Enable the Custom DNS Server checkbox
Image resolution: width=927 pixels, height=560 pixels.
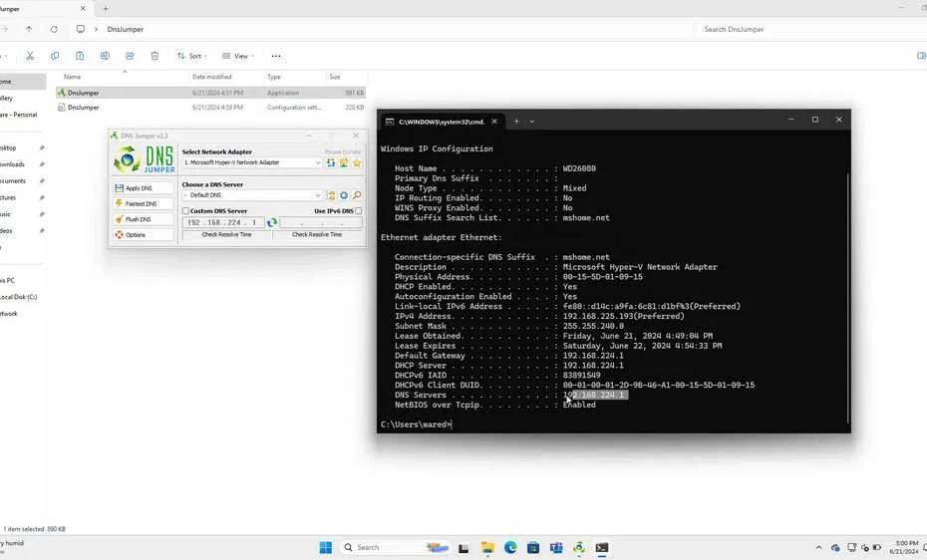pos(185,211)
